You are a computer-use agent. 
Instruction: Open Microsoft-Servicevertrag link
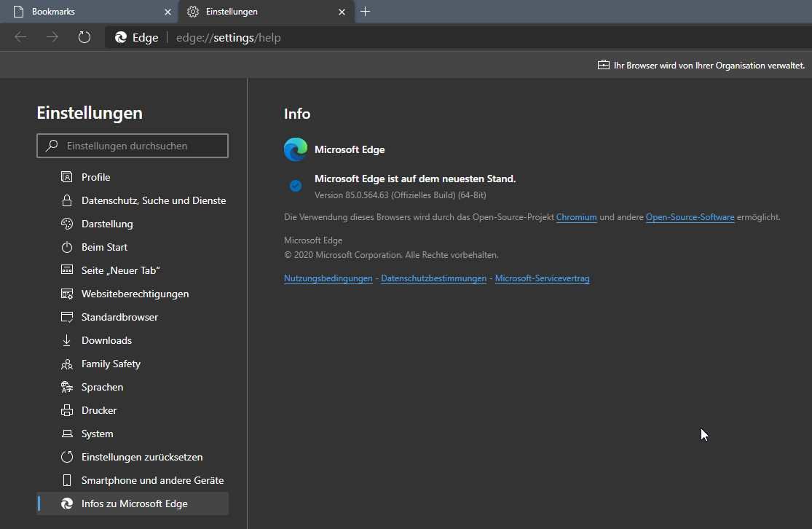click(543, 278)
